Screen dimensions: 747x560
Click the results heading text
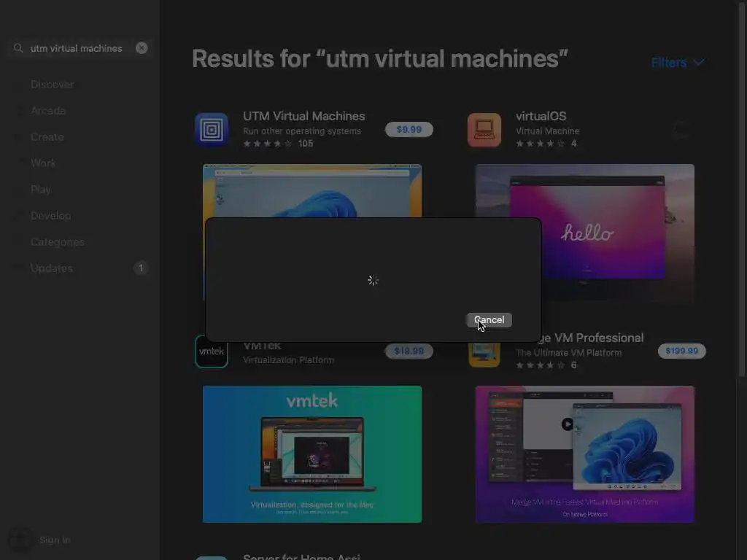[379, 59]
